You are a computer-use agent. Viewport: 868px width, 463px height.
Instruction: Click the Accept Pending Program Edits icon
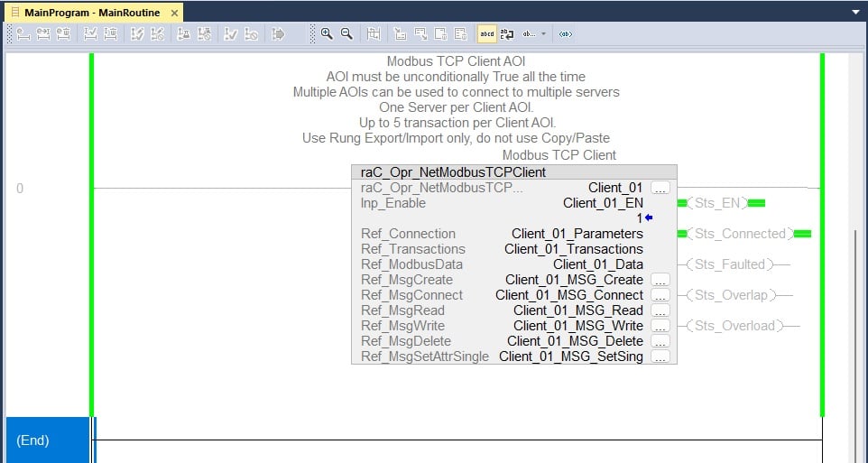pyautogui.click(x=90, y=34)
